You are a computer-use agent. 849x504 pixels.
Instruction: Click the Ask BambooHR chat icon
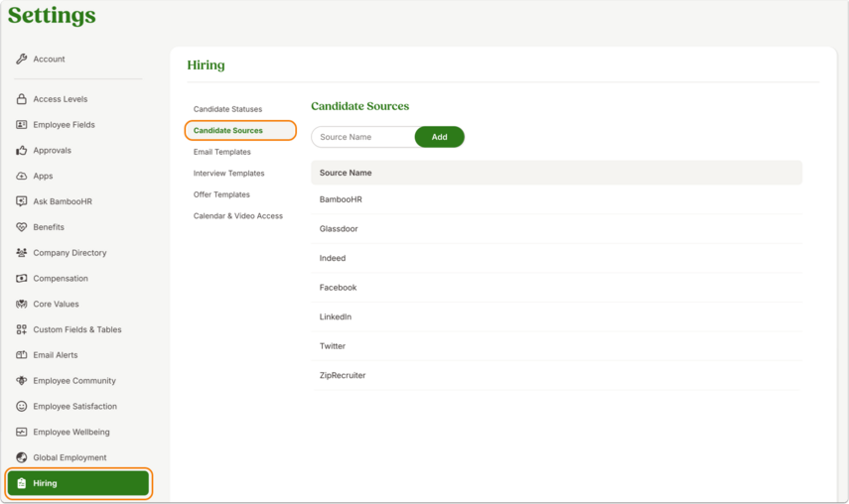pyautogui.click(x=21, y=201)
